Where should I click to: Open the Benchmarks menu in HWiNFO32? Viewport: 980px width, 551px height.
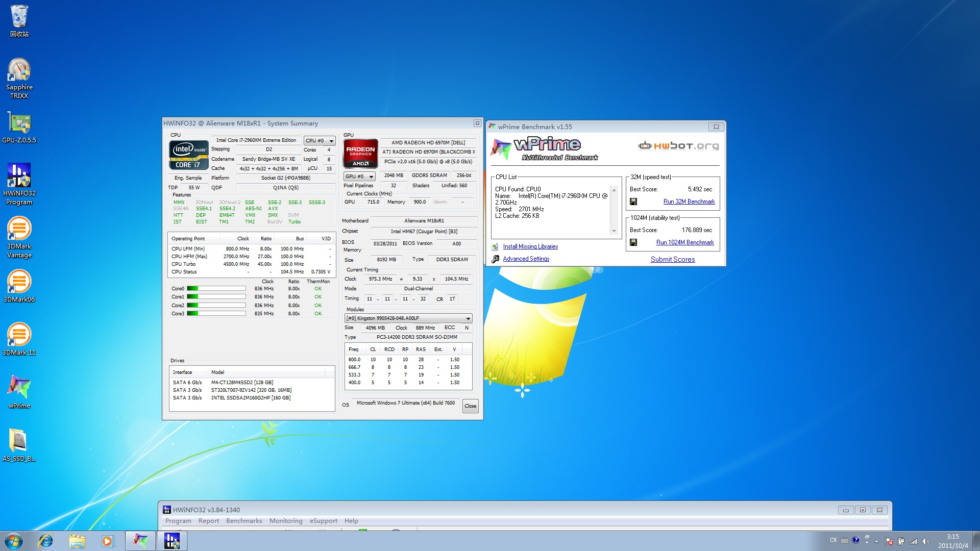(244, 521)
